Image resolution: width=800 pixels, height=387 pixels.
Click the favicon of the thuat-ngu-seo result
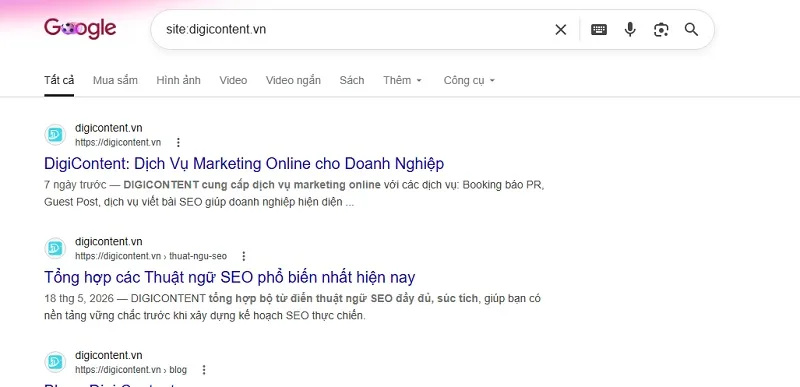55,248
